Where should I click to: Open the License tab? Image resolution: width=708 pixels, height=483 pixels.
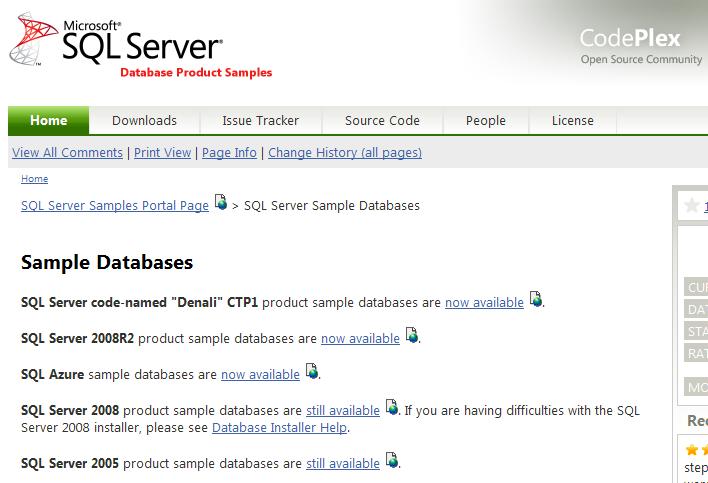[x=572, y=121]
